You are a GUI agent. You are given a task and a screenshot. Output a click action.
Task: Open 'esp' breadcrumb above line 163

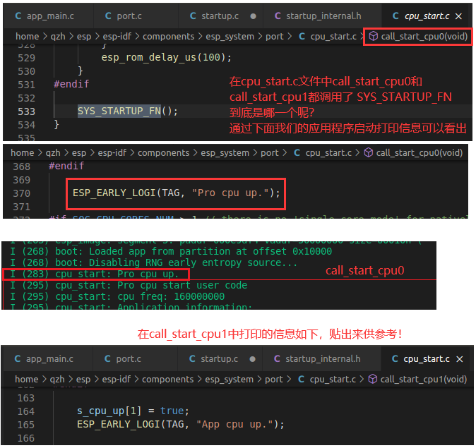point(83,380)
